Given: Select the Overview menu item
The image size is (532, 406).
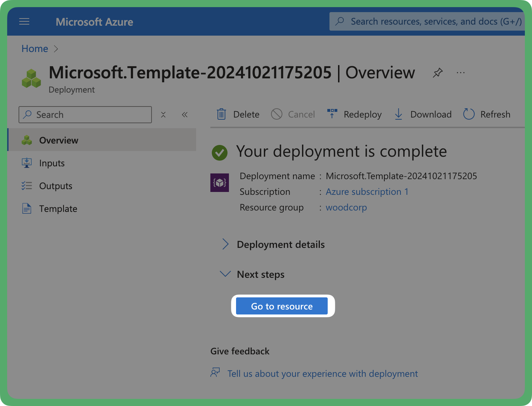Looking at the screenshot, I should tap(102, 140).
